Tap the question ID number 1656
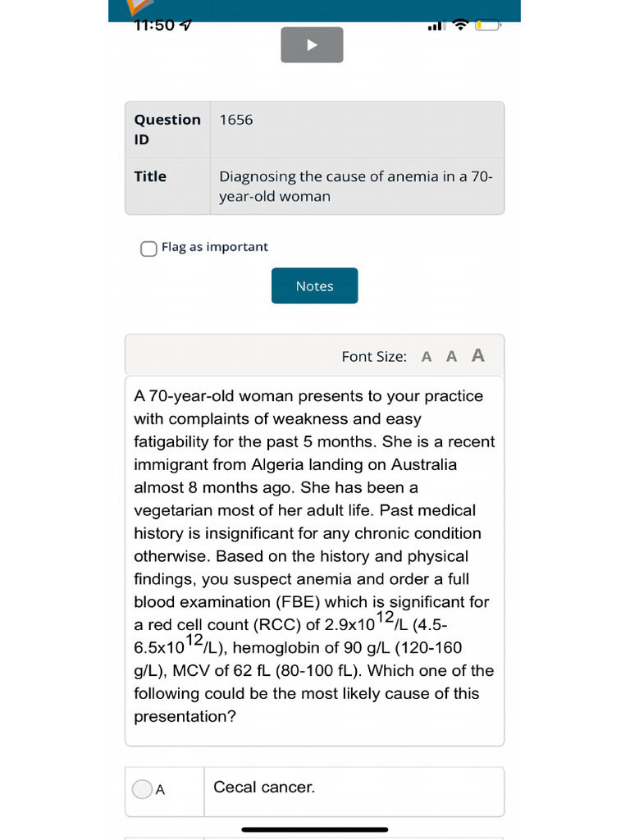 [236, 120]
